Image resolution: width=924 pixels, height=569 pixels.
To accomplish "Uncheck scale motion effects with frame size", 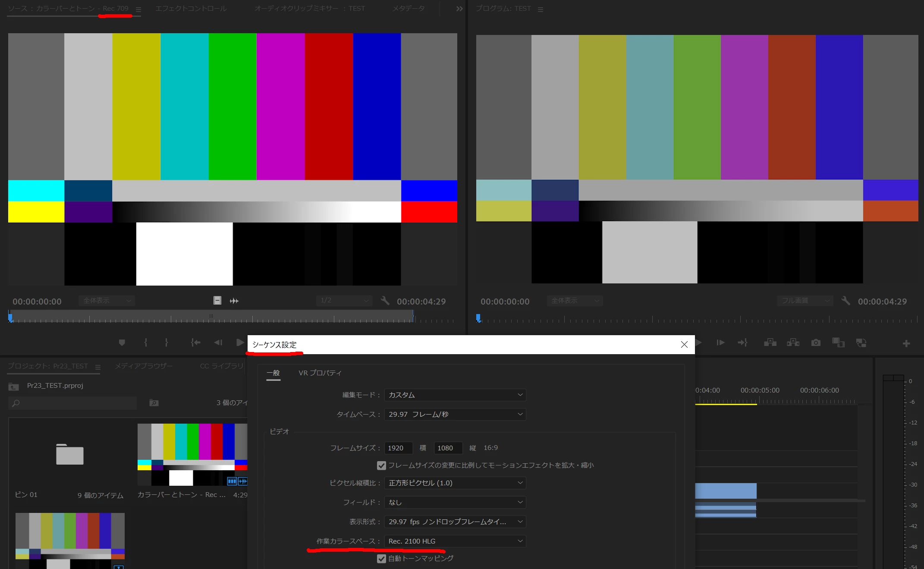I will point(381,465).
